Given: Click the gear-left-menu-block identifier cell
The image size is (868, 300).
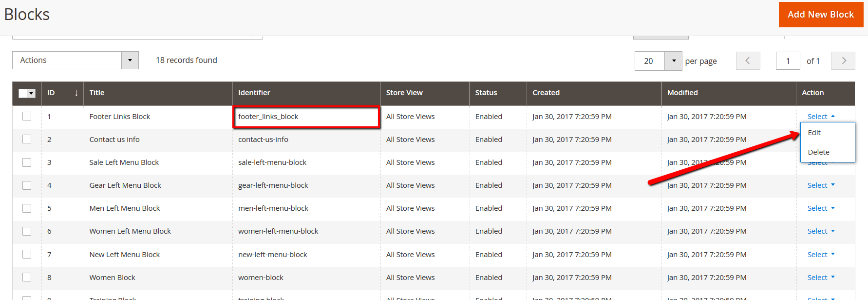Looking at the screenshot, I should 306,185.
